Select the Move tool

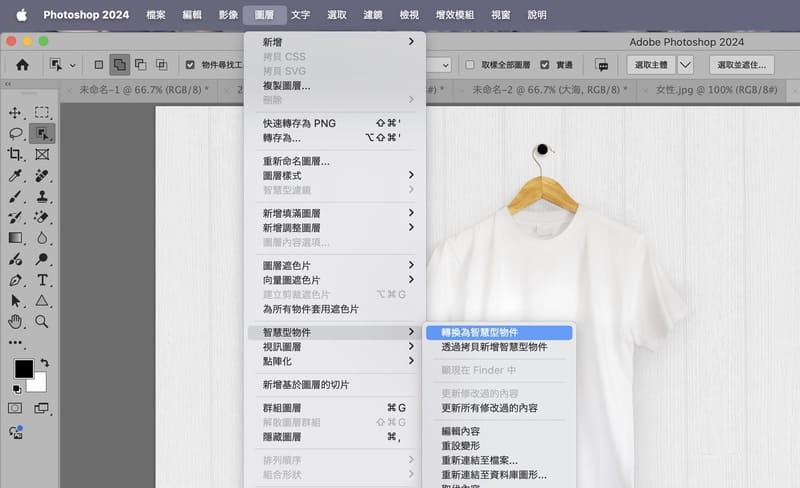click(15, 112)
